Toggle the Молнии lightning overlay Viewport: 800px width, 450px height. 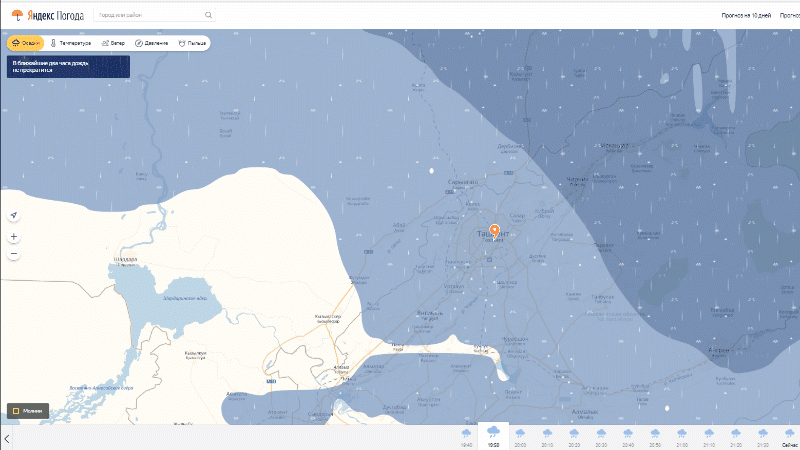pos(28,411)
